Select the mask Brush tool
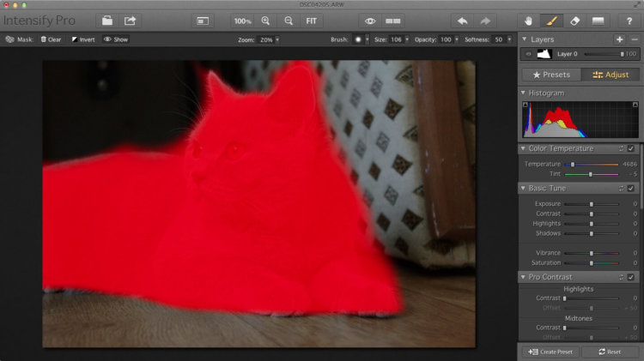 [551, 21]
